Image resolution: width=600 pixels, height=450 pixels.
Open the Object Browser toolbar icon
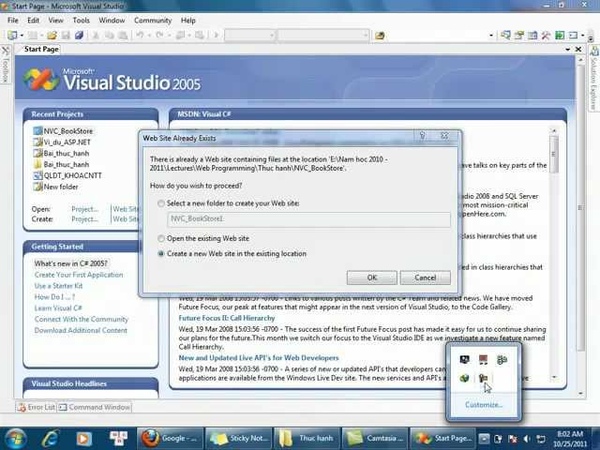click(532, 35)
